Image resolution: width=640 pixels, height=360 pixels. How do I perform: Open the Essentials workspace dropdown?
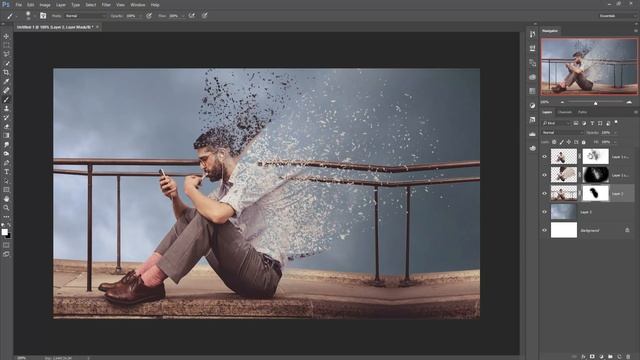pyautogui.click(x=617, y=16)
